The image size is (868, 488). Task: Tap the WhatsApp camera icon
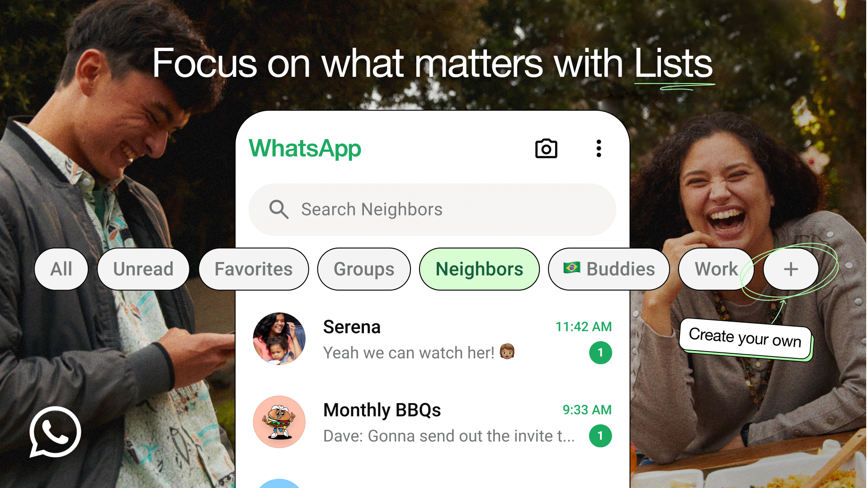(x=546, y=148)
